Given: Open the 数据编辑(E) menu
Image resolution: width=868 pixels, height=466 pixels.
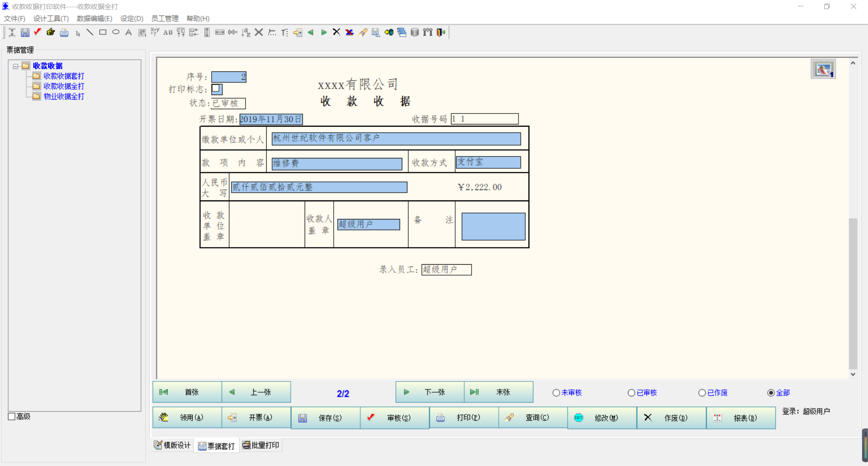Looking at the screenshot, I should 94,19.
